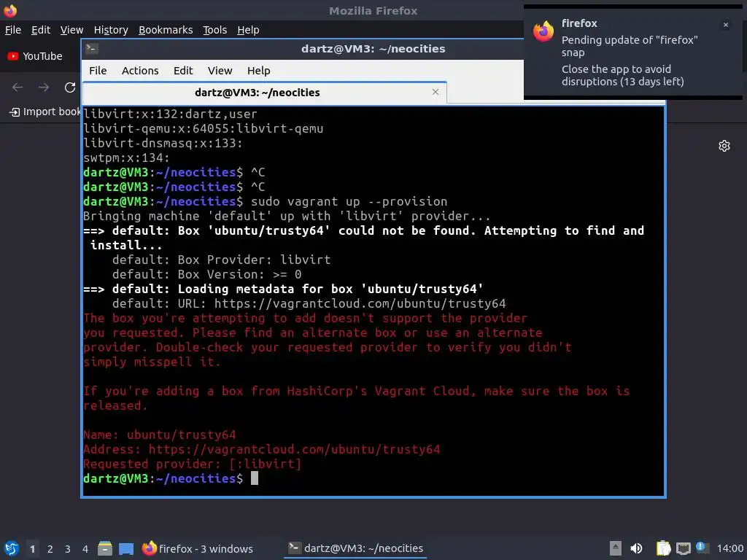Click Import bookmarks in Firefox toolbar

tap(45, 112)
